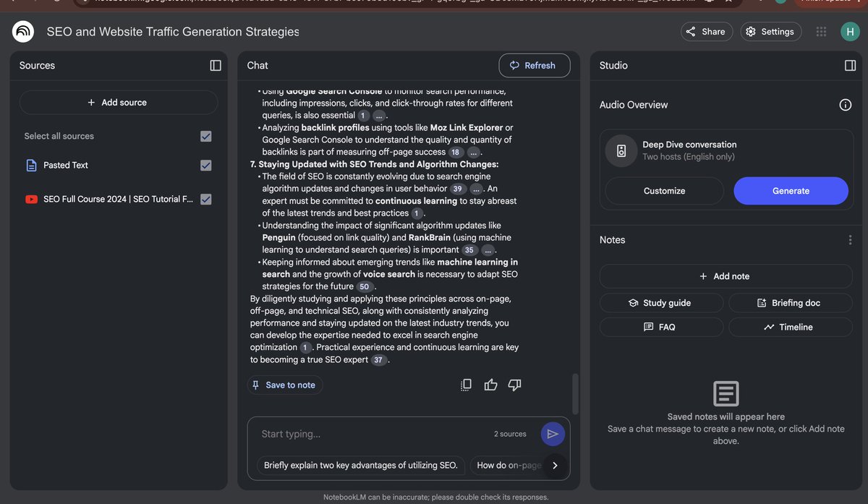Click Deep Dive conversation speaker icon
This screenshot has width=868, height=504.
point(621,150)
